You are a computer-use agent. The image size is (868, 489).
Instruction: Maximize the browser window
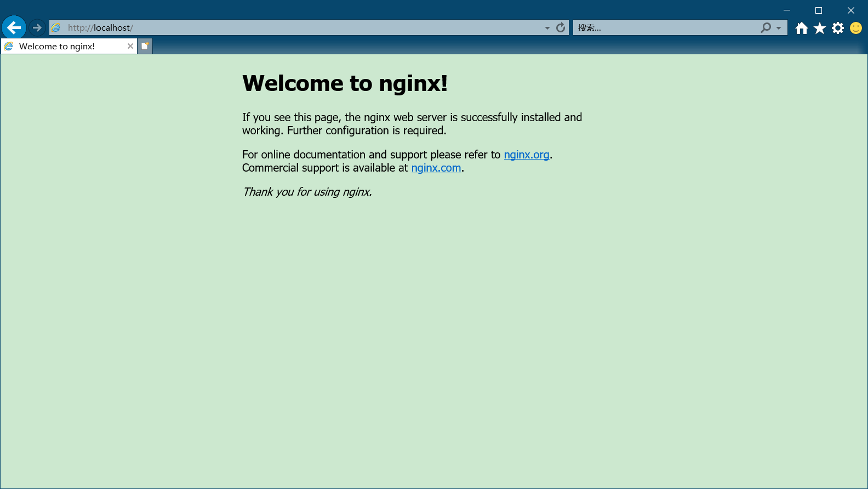point(819,10)
